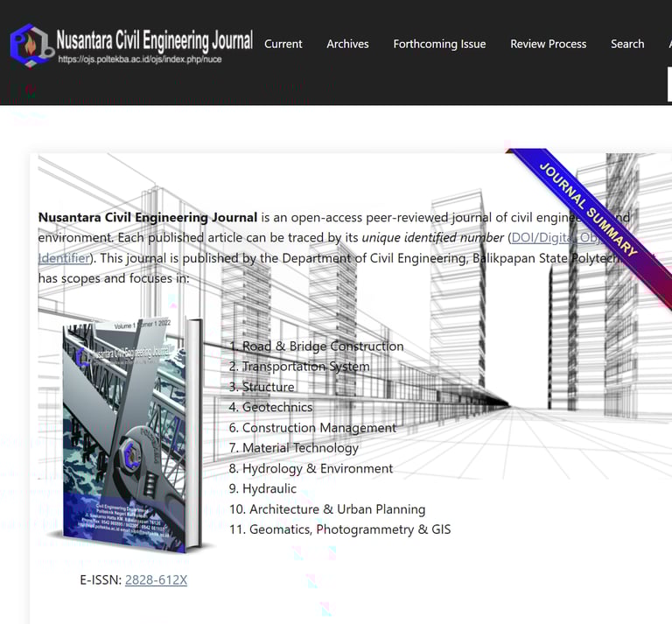Viewport: 672px width, 624px height.
Task: Click the bold 'Nusantara Civil Engineering Journal' paragraph text
Action: point(147,217)
